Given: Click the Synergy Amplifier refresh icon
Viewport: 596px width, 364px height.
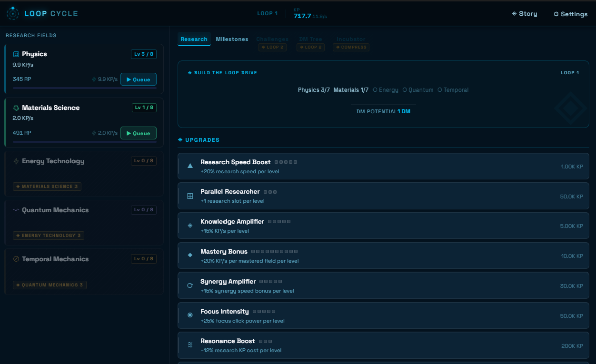Looking at the screenshot, I should [x=190, y=285].
